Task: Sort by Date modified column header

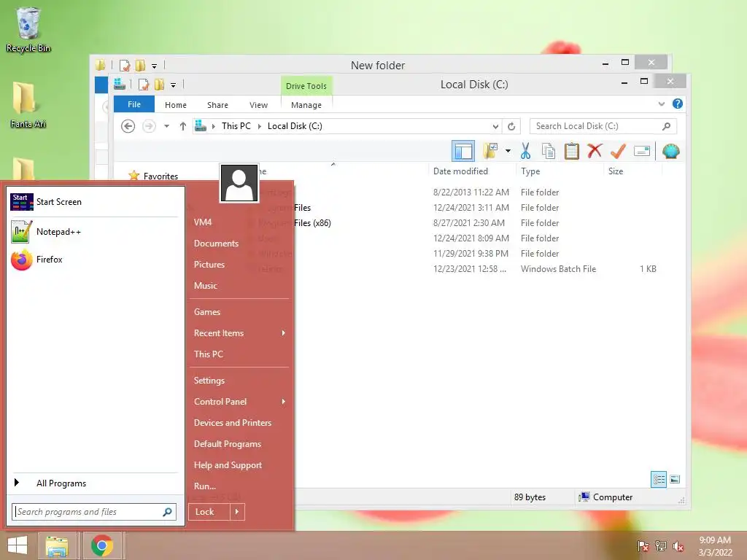Action: tap(460, 171)
